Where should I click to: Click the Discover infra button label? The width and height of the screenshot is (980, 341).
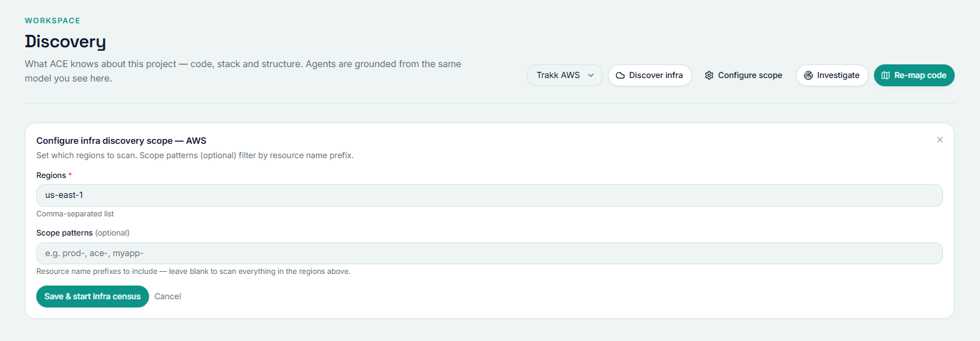tap(656, 75)
